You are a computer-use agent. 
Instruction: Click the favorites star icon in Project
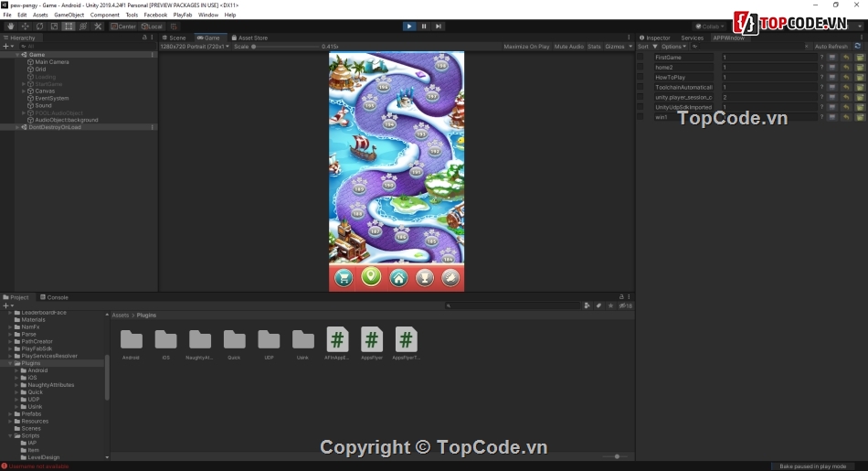610,305
